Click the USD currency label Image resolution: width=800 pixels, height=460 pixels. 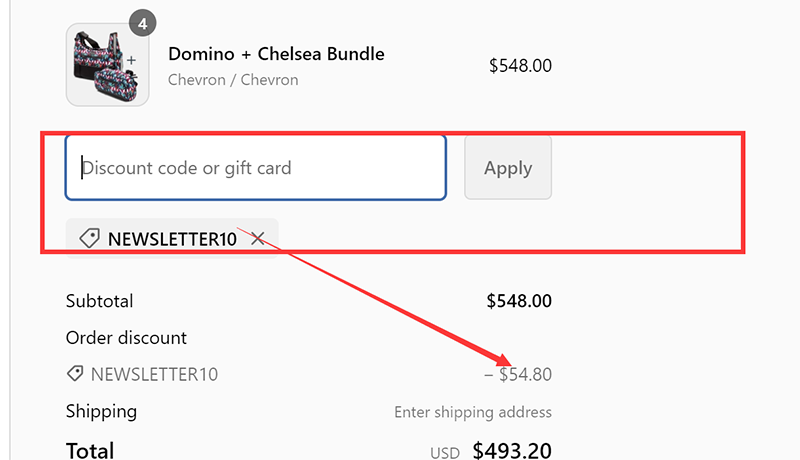point(445,453)
